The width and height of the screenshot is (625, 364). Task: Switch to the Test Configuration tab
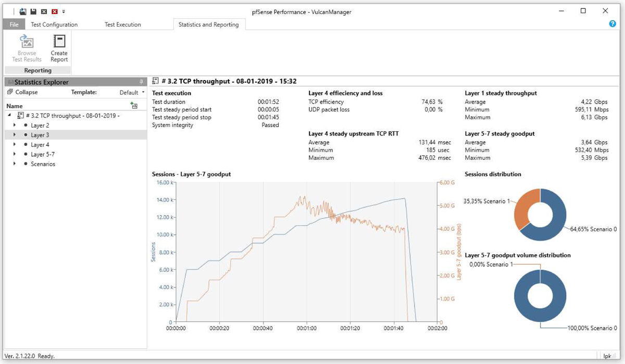click(x=54, y=24)
